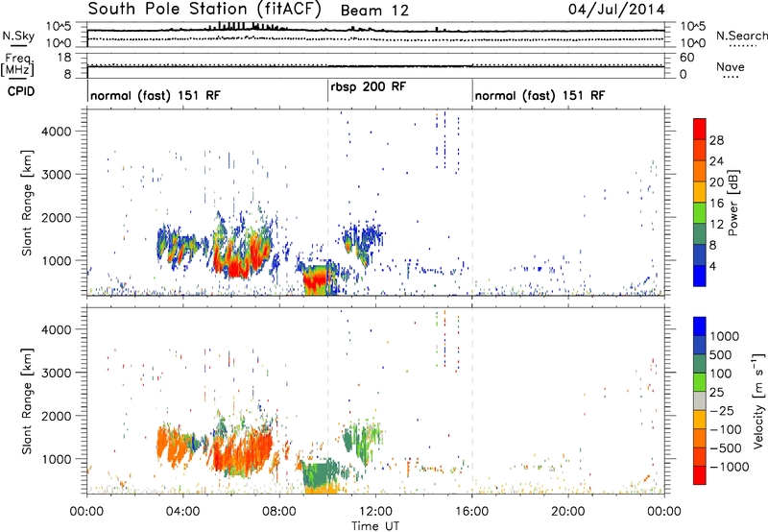Click the 04:00 time tick label
The height and width of the screenshot is (532, 768).
tap(182, 512)
